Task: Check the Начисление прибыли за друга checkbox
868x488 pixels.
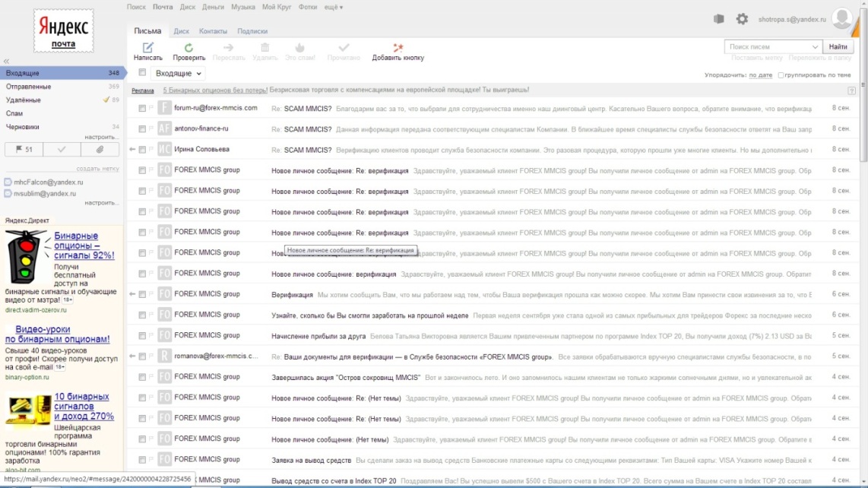Action: coord(142,336)
